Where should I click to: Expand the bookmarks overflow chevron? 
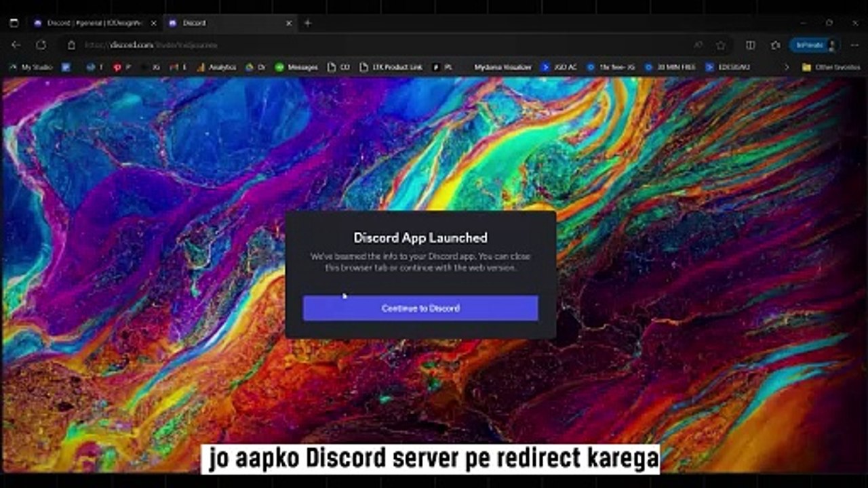click(787, 68)
